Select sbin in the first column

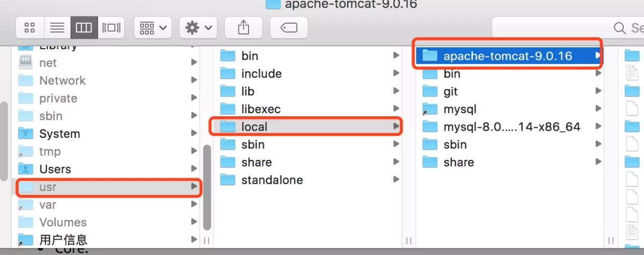tap(106, 116)
